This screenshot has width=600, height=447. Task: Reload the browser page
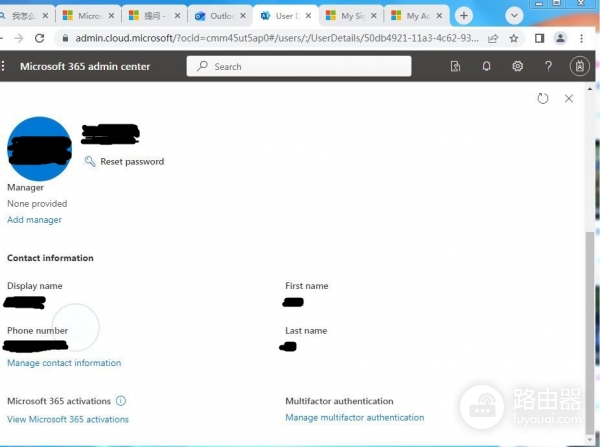pos(39,38)
